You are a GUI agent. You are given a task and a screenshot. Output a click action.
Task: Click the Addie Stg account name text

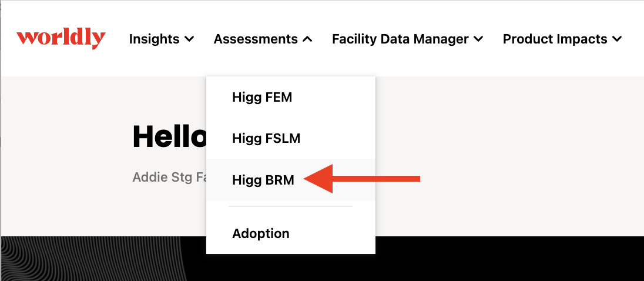coord(169,178)
